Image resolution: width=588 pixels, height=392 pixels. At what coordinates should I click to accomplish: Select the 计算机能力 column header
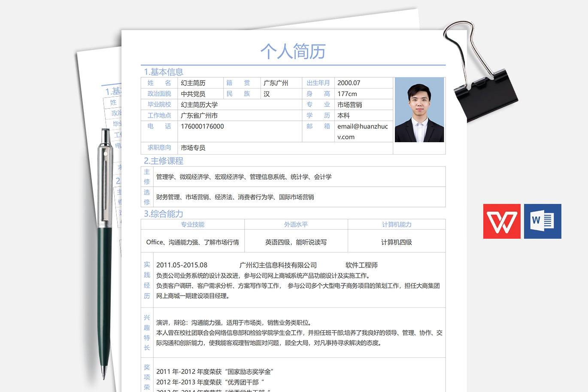click(x=397, y=225)
